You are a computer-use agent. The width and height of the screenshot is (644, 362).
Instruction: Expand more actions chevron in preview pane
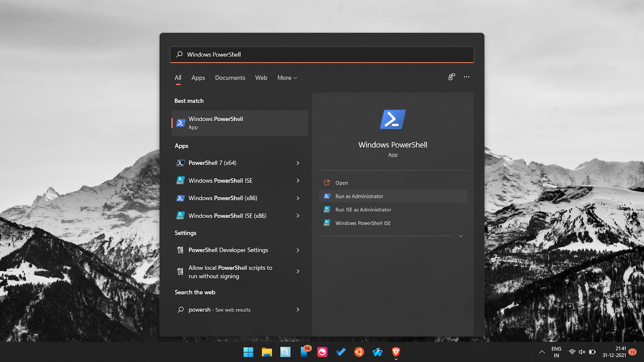[461, 236]
